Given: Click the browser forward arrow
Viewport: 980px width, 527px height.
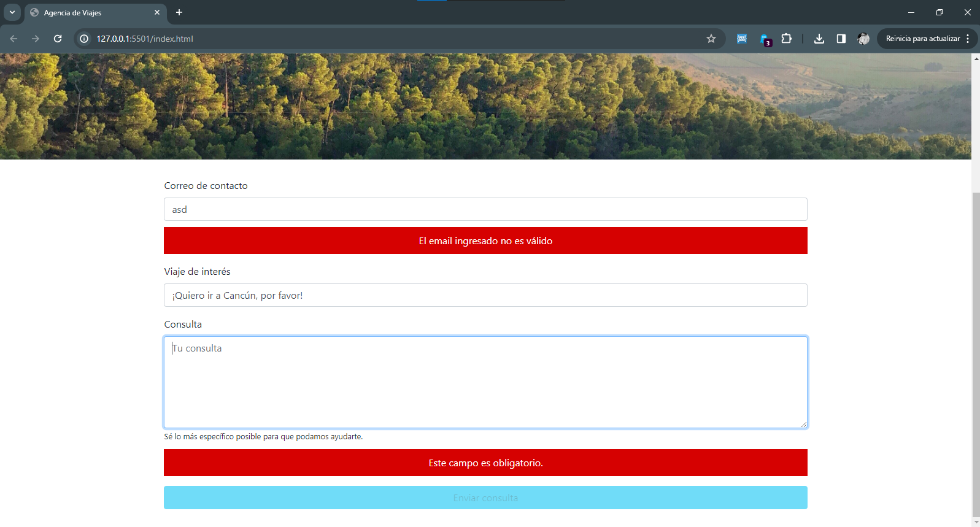Looking at the screenshot, I should point(36,39).
